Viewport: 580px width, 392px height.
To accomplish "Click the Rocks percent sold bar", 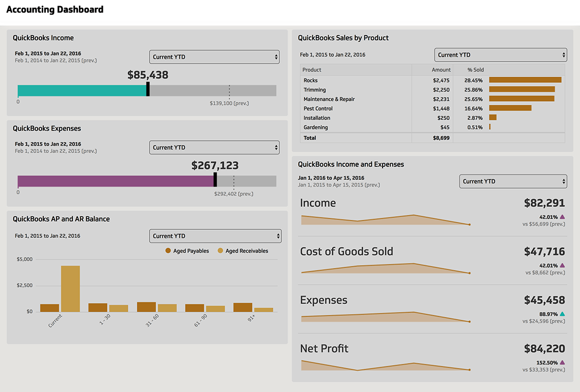I will point(525,80).
